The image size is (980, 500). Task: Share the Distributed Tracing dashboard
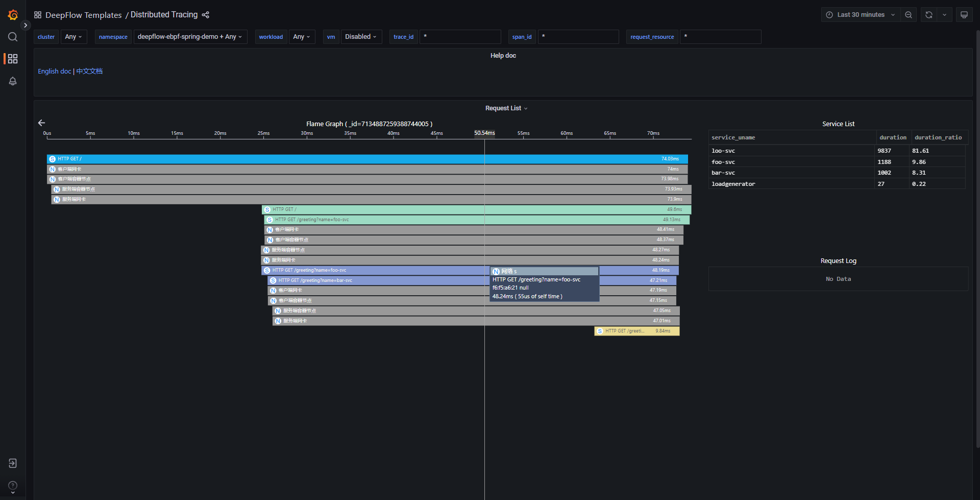[205, 15]
